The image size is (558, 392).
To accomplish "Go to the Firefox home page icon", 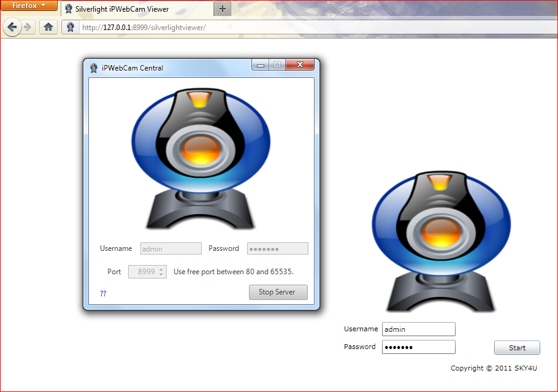I will pyautogui.click(x=48, y=27).
